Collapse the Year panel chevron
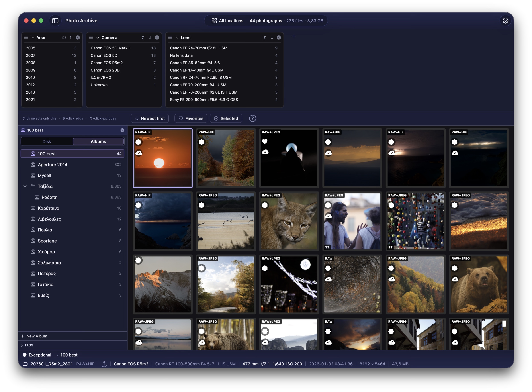This screenshot has width=532, height=392. 33,37
